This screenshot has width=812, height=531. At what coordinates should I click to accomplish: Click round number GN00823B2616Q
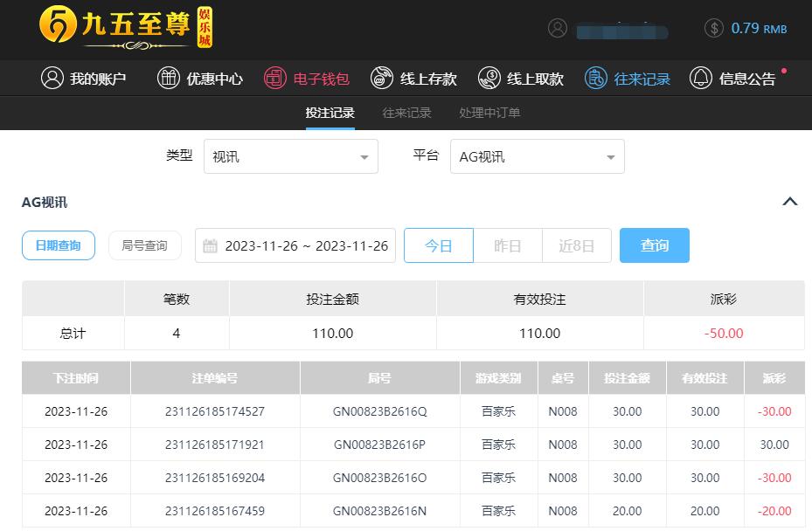tap(379, 411)
